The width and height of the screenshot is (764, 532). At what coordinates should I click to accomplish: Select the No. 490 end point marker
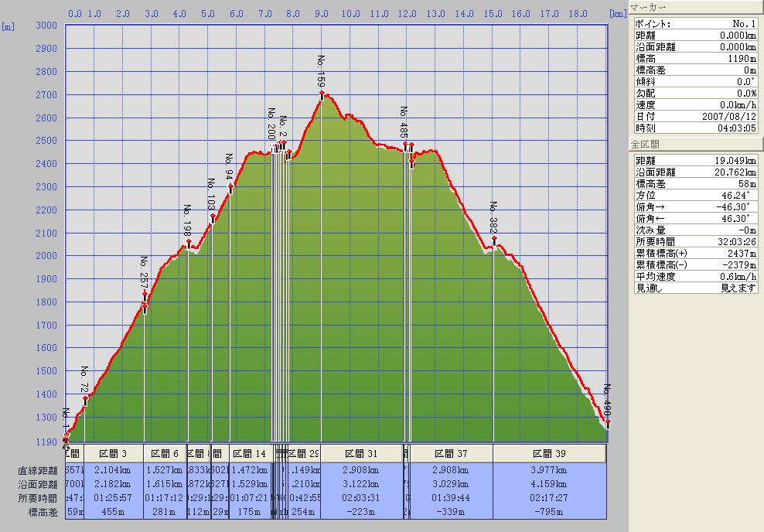[x=608, y=423]
